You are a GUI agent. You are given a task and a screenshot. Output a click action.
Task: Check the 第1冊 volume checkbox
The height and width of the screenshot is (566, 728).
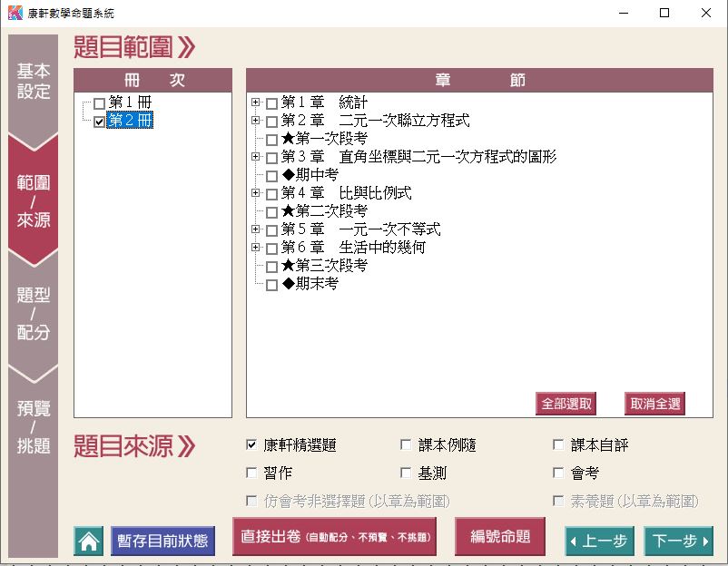(100, 103)
